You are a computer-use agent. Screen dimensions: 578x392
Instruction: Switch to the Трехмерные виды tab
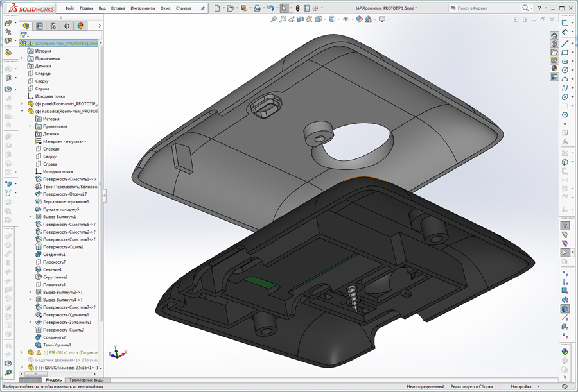[86, 380]
